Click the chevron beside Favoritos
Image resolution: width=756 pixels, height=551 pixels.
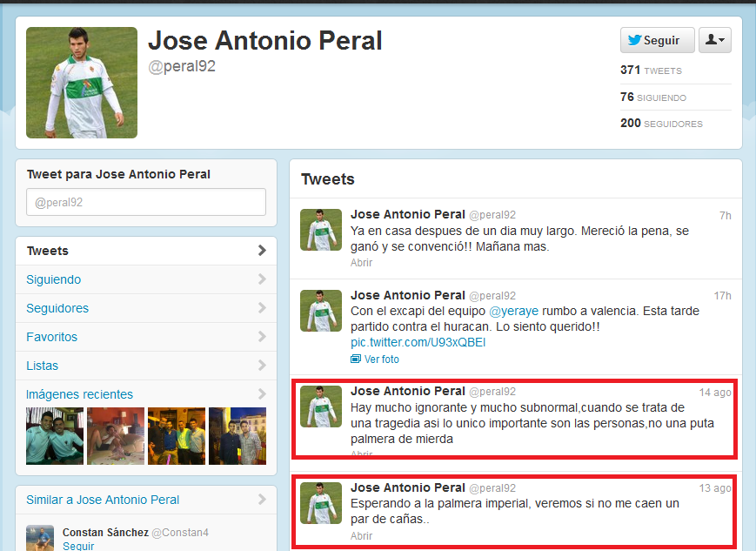point(262,337)
